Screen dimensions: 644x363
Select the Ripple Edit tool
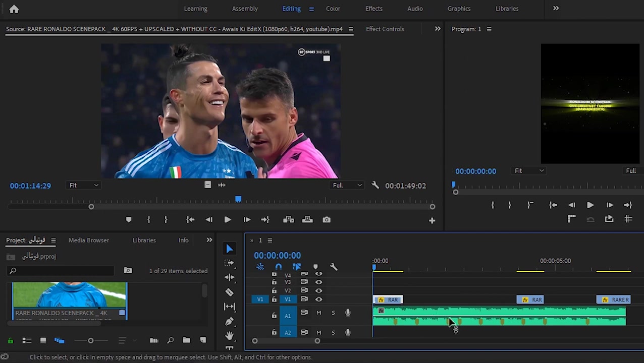tap(230, 277)
